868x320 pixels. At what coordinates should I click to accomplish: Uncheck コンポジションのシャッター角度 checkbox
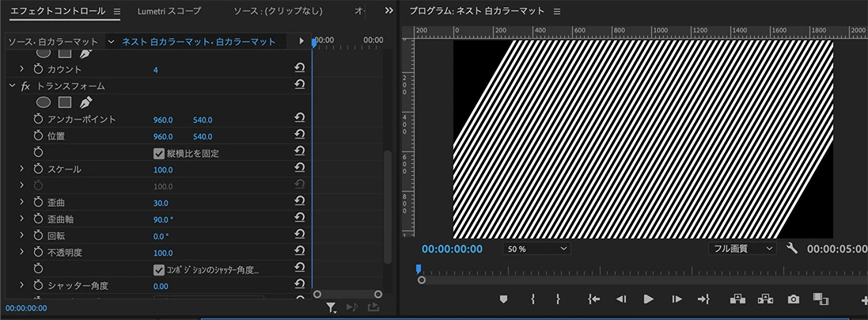click(158, 269)
